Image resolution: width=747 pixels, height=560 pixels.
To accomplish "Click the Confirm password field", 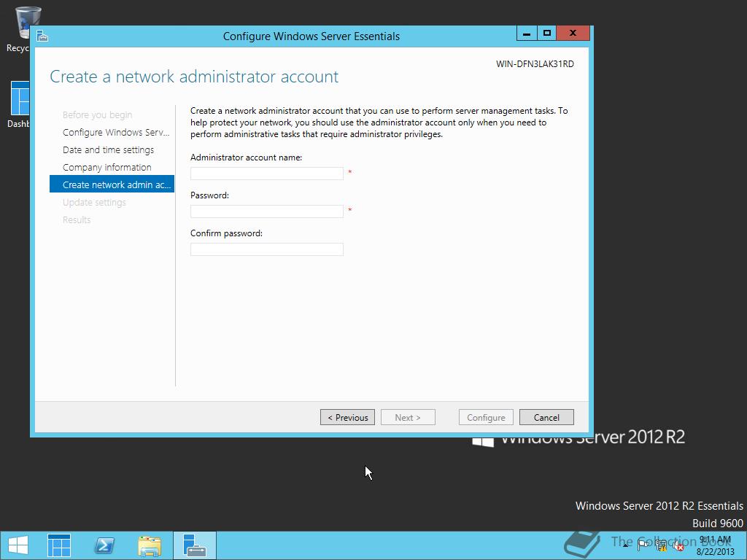I will [x=267, y=249].
